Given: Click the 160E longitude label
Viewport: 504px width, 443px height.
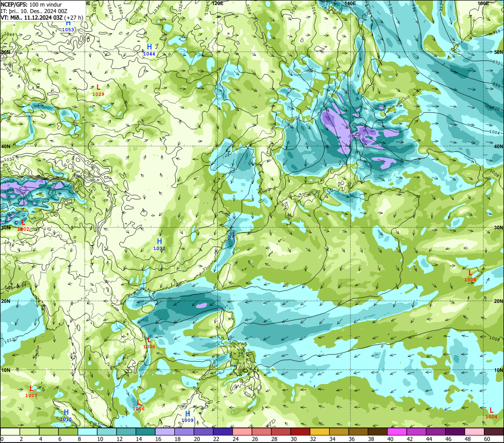Looking at the screenshot, I should (x=483, y=3).
